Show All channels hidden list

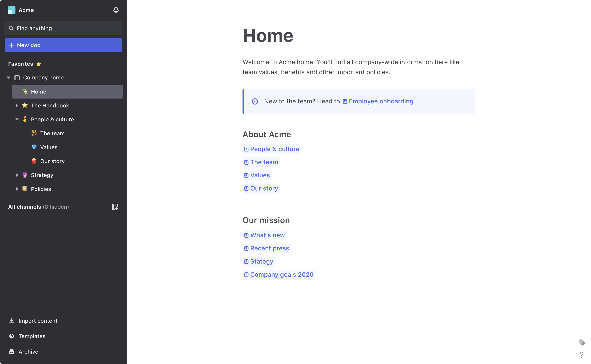pyautogui.click(x=38, y=207)
